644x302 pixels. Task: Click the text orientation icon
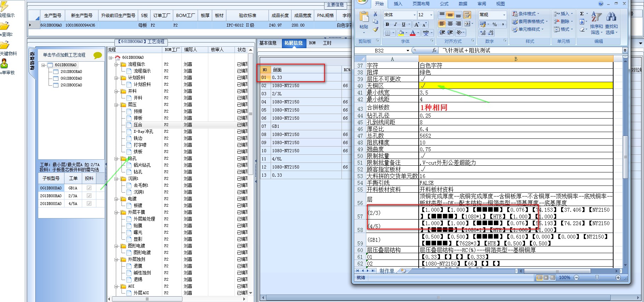click(459, 33)
